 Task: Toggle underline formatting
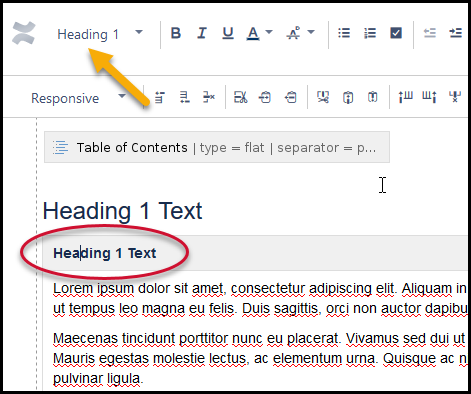[x=228, y=33]
